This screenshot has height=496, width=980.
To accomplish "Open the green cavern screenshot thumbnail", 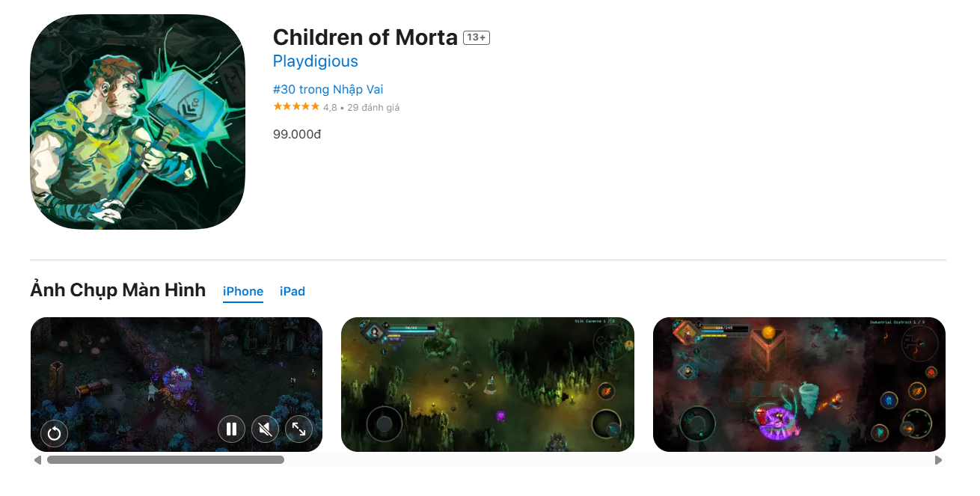I will [x=488, y=385].
